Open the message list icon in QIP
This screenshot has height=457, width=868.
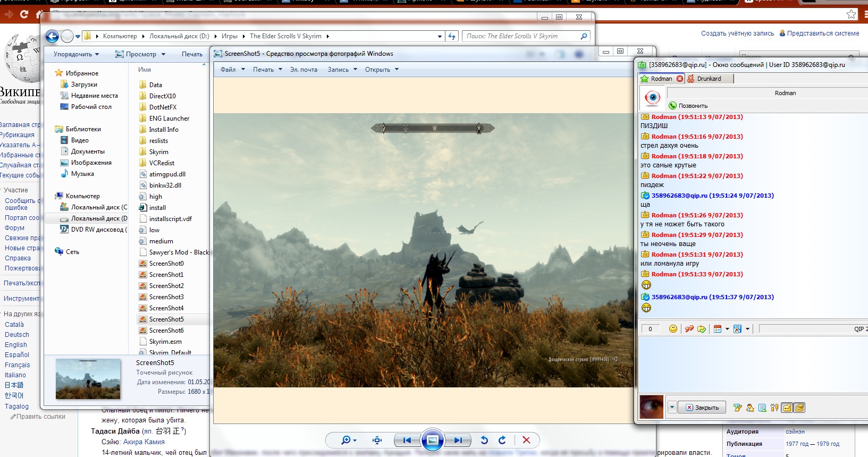(762, 408)
